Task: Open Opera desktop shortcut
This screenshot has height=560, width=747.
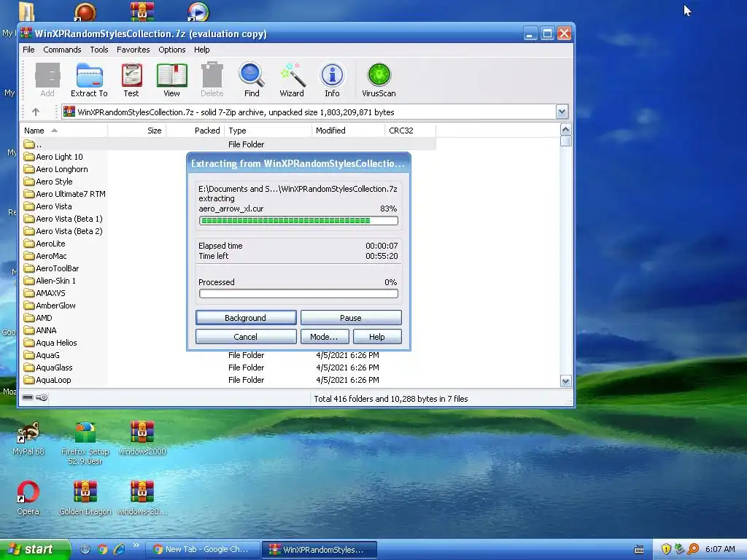Action: [x=28, y=497]
